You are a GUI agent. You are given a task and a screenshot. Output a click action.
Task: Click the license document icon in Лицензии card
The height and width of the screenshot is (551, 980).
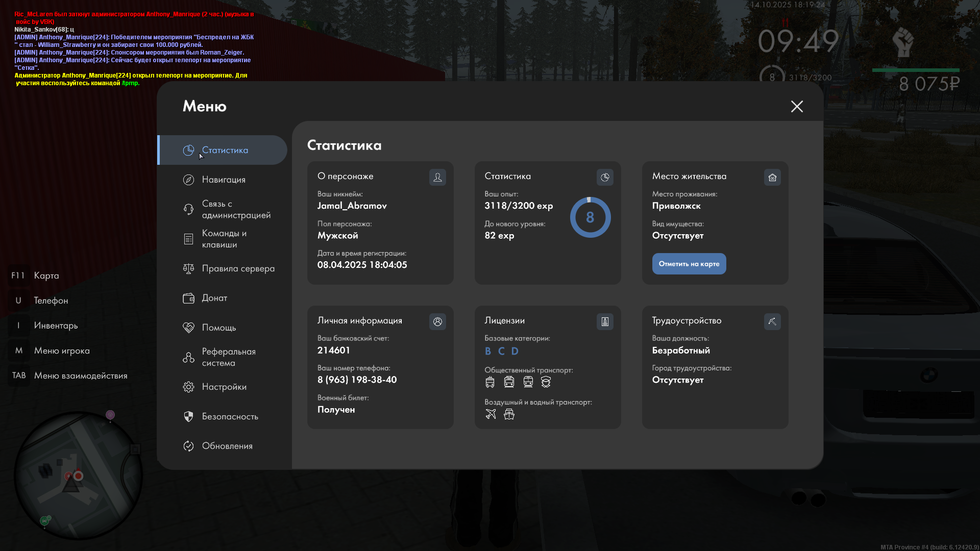[605, 321]
